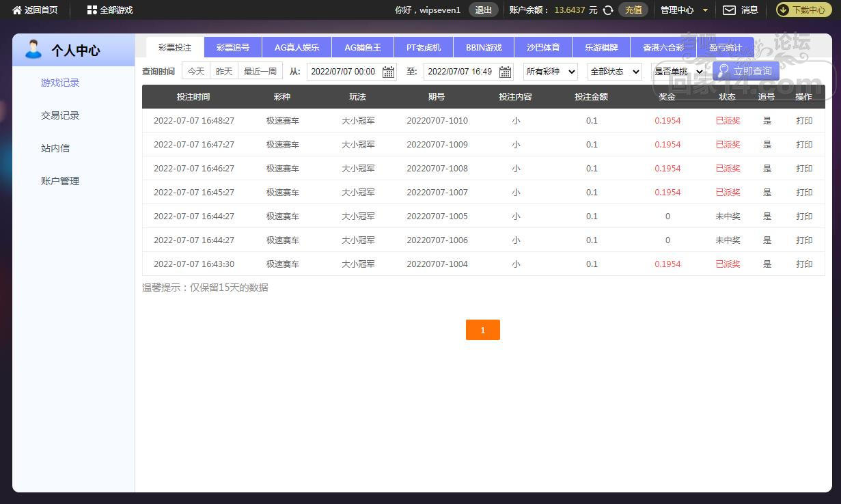The image size is (841, 504).
Task: Click 打印 for period 20220707-1004
Action: pos(804,264)
